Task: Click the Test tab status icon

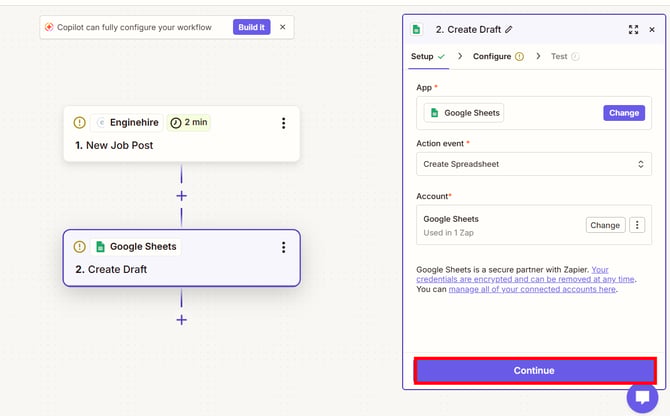Action: pos(575,56)
